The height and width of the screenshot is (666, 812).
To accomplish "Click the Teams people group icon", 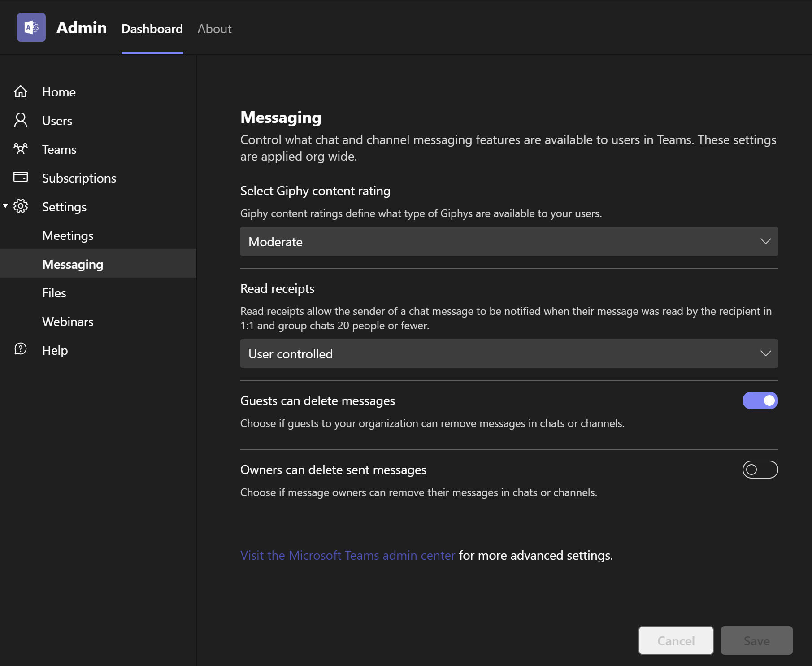I will pos(21,149).
